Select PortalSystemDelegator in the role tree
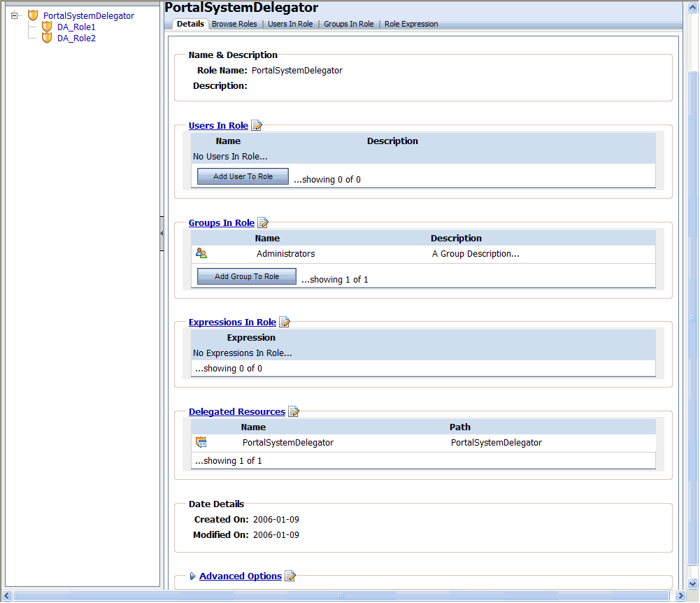 click(x=88, y=15)
